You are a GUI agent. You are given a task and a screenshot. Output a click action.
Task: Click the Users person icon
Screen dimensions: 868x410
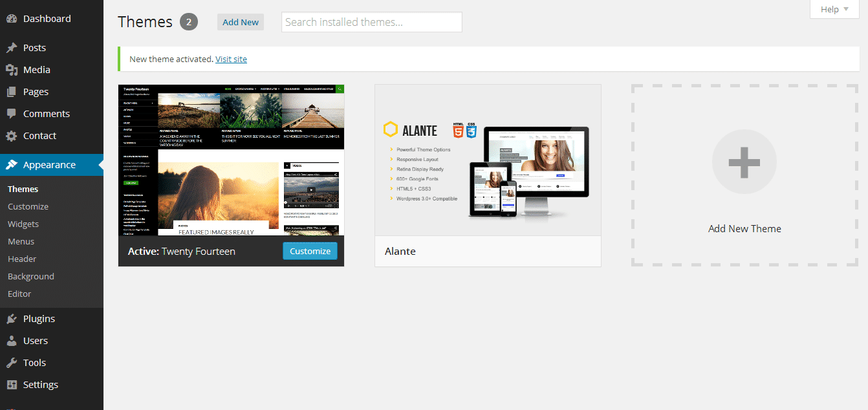click(x=12, y=341)
